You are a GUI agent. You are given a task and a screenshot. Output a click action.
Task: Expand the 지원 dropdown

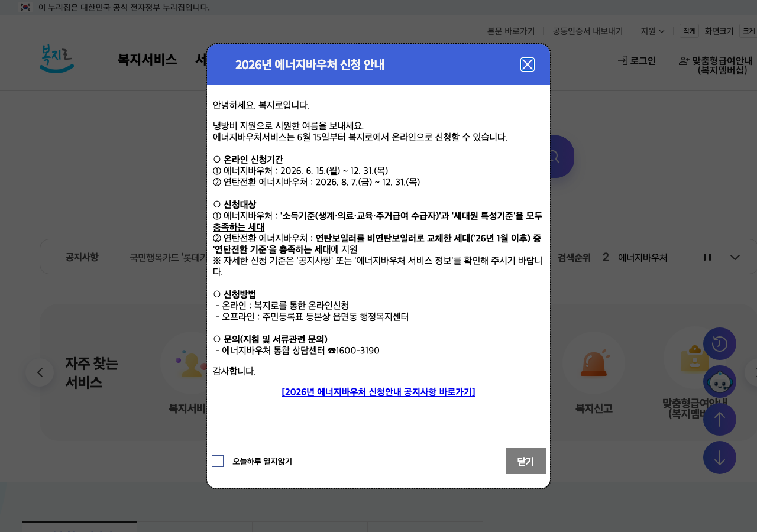click(652, 31)
